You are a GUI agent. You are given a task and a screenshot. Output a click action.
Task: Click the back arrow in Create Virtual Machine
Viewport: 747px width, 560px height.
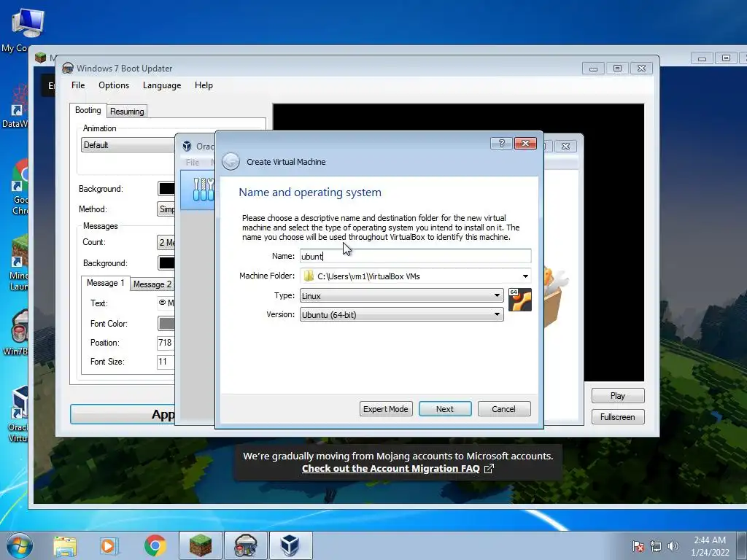tap(231, 161)
